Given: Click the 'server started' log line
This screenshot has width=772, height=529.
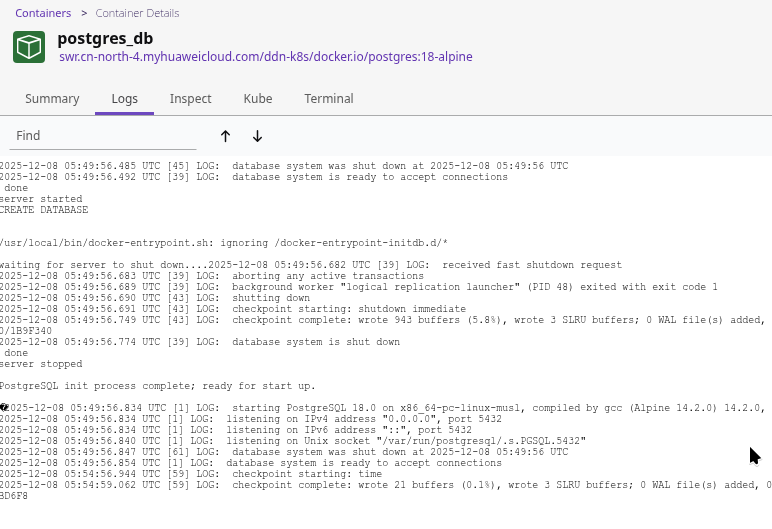Looking at the screenshot, I should [41, 199].
